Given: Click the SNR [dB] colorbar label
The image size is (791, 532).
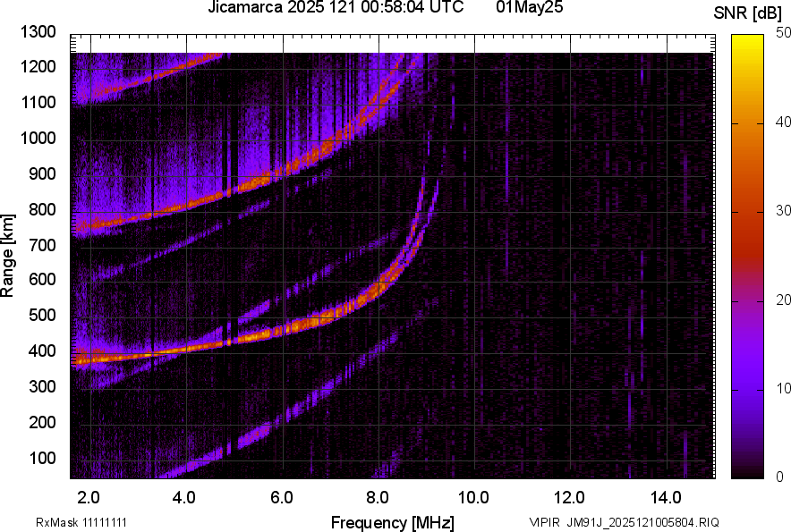Looking at the screenshot, I should [x=748, y=13].
